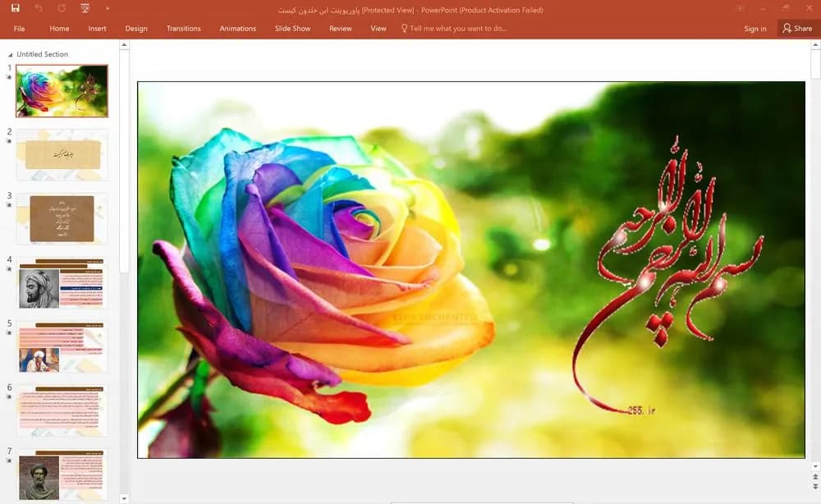Open the Ribbon Display Options button
The height and width of the screenshot is (504, 821).
tap(740, 8)
